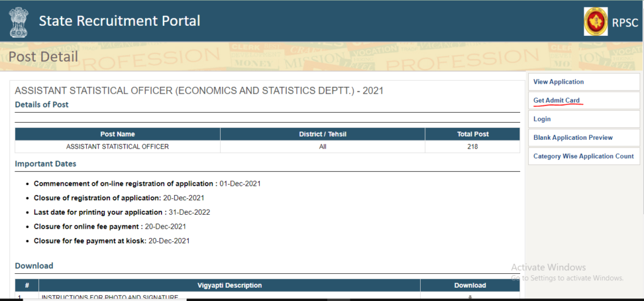Click the Download column header
644x301 pixels.
(470, 285)
